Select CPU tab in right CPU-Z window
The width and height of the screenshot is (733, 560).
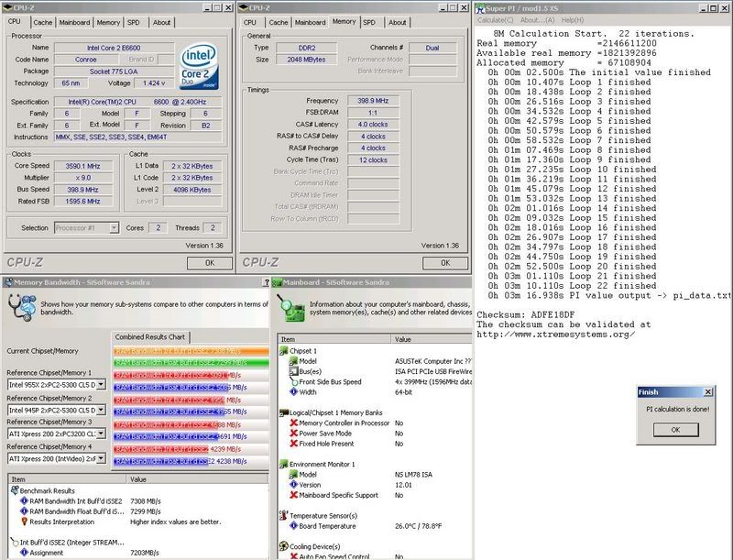[250, 22]
